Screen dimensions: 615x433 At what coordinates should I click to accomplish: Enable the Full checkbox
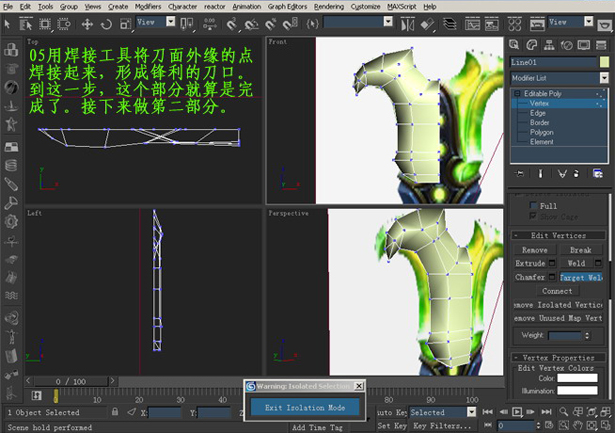click(533, 205)
